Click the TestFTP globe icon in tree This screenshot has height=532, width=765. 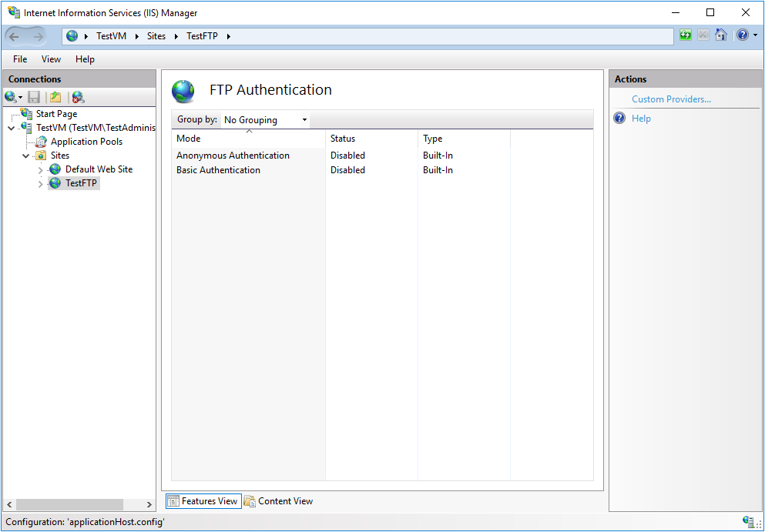click(55, 183)
